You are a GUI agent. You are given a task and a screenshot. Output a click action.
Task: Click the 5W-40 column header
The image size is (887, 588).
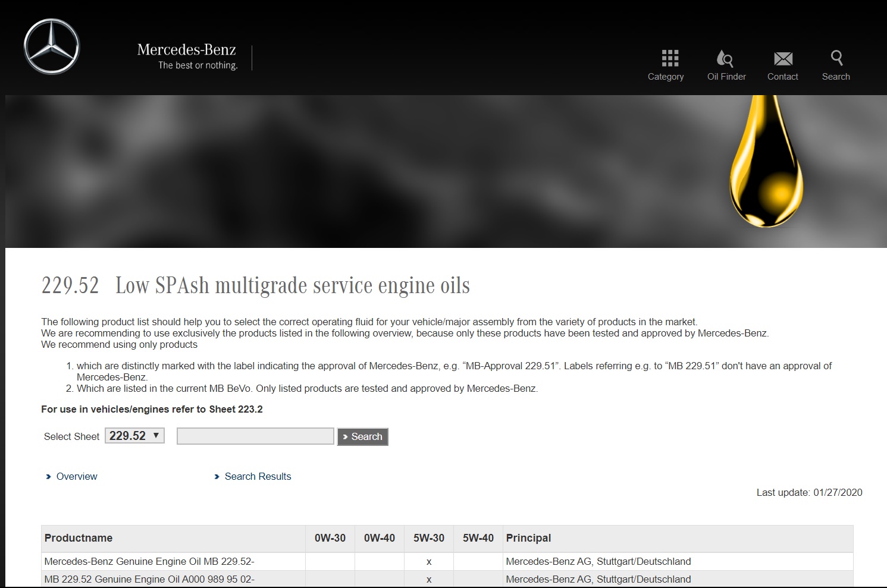tap(478, 538)
